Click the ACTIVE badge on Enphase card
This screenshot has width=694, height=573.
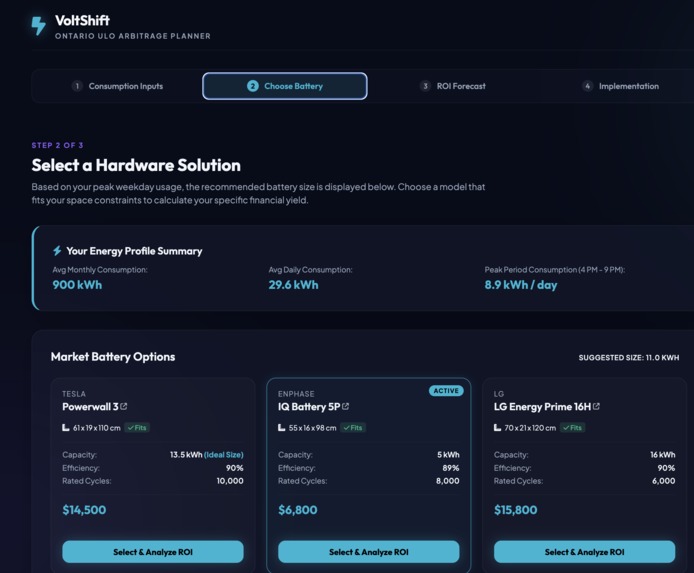tap(446, 391)
